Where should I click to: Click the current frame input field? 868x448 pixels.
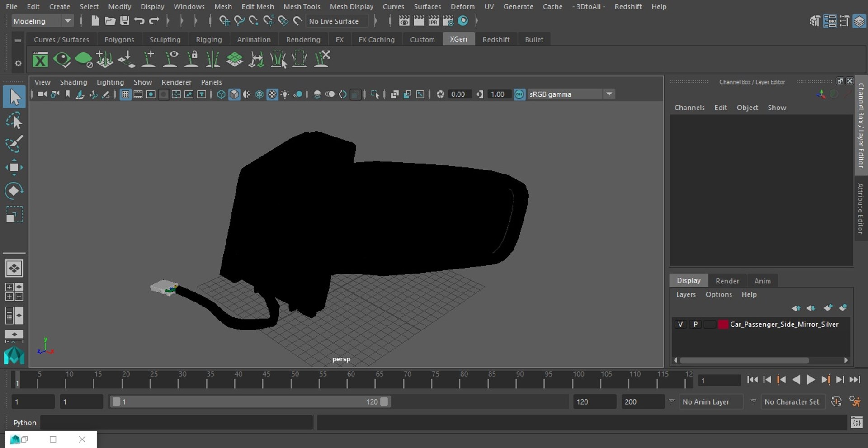pyautogui.click(x=719, y=380)
